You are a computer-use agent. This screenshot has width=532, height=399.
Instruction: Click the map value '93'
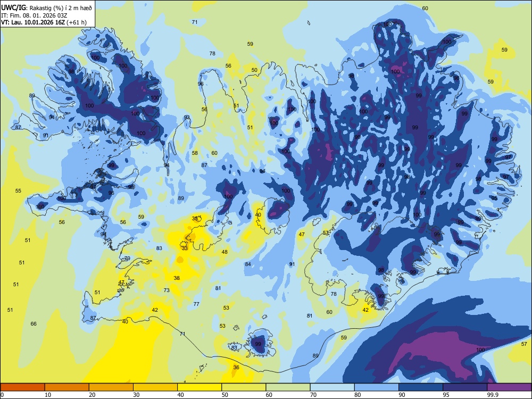coord(187,118)
